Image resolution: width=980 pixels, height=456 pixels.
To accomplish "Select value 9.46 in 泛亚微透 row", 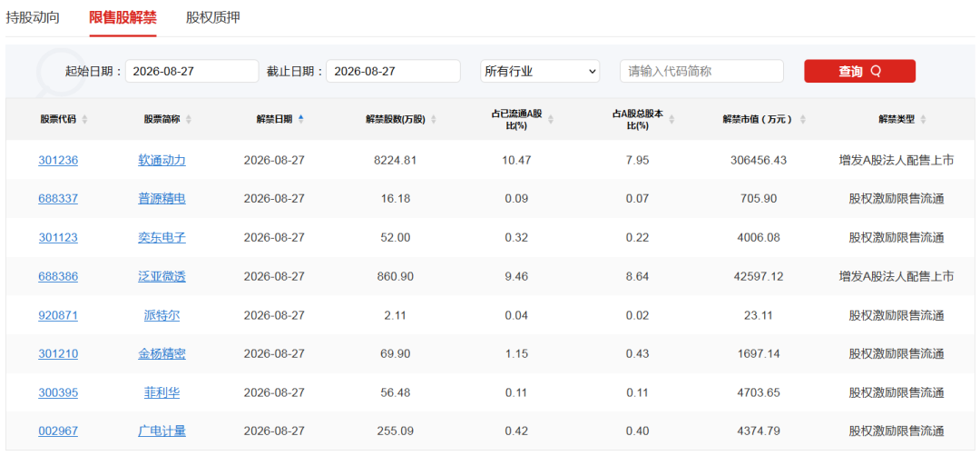I will (516, 276).
